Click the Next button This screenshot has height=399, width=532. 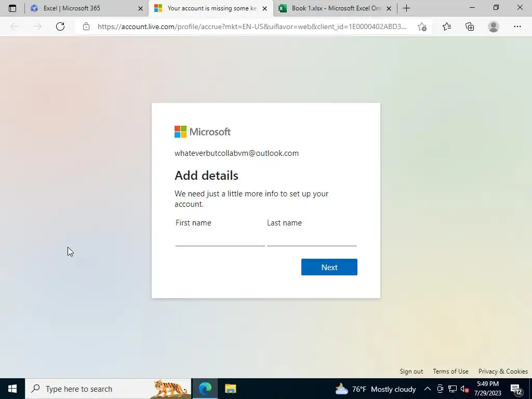329,267
